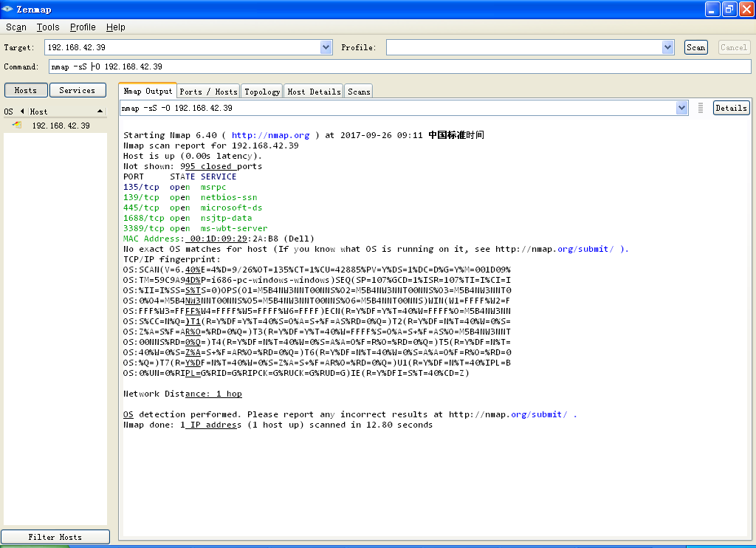The height and width of the screenshot is (548, 756).
Task: Select the Hosts view button
Action: 26,90
